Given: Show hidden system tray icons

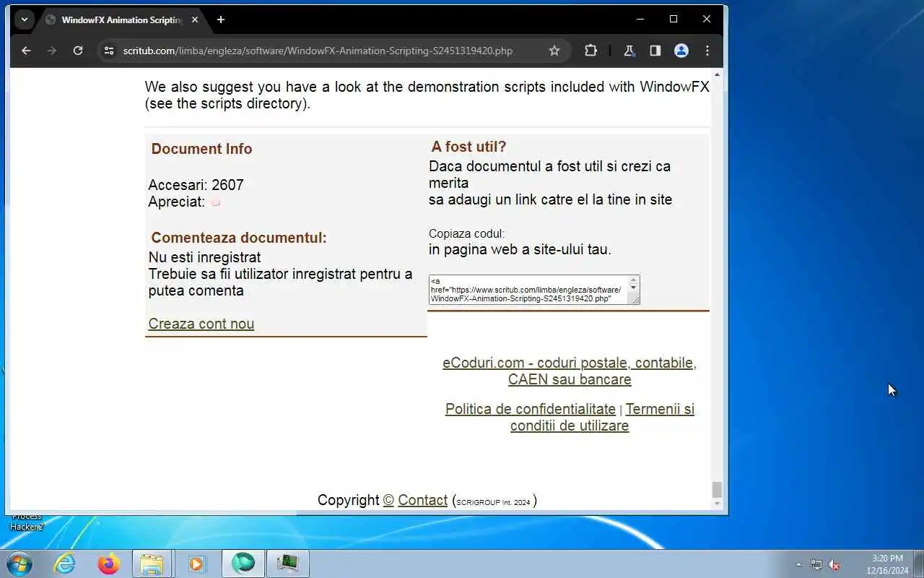Looking at the screenshot, I should pos(798,564).
